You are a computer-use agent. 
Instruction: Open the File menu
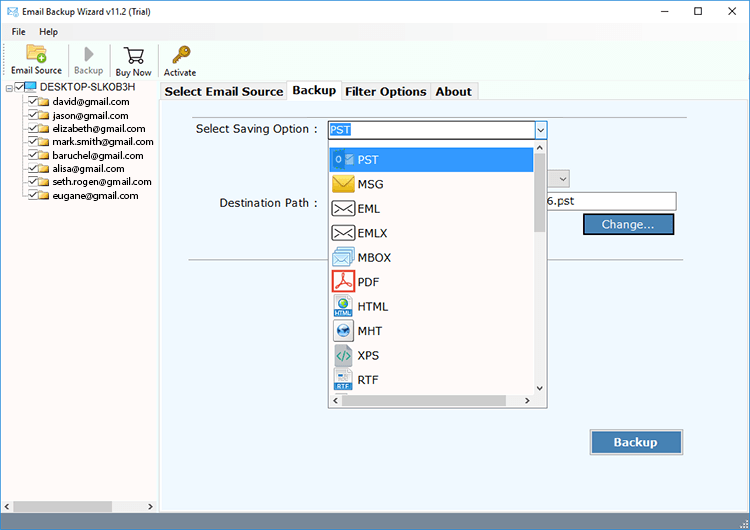[19, 32]
